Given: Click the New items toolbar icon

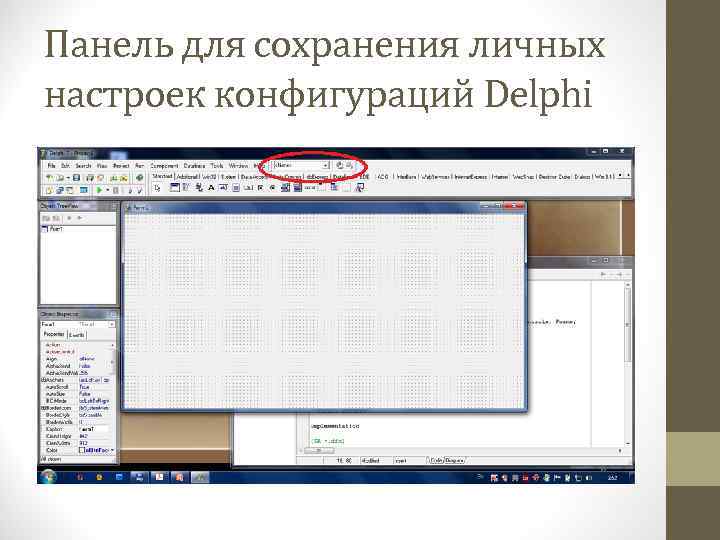Looking at the screenshot, I should coord(49,178).
